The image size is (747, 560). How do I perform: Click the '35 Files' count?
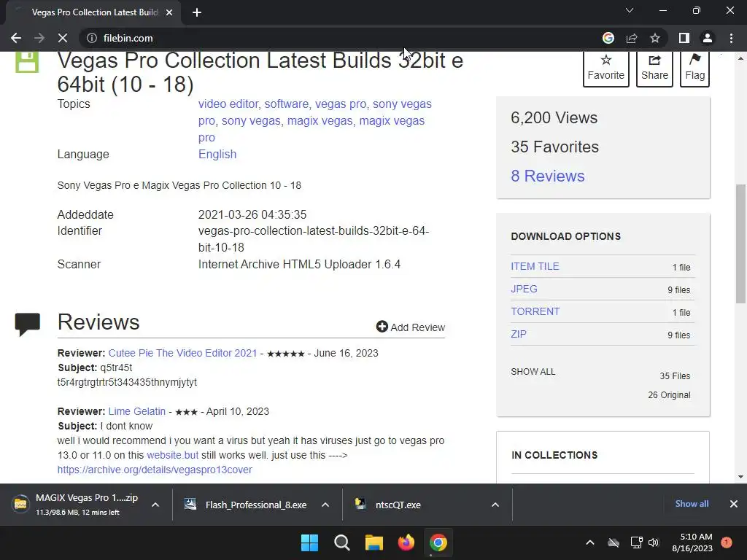[675, 376]
